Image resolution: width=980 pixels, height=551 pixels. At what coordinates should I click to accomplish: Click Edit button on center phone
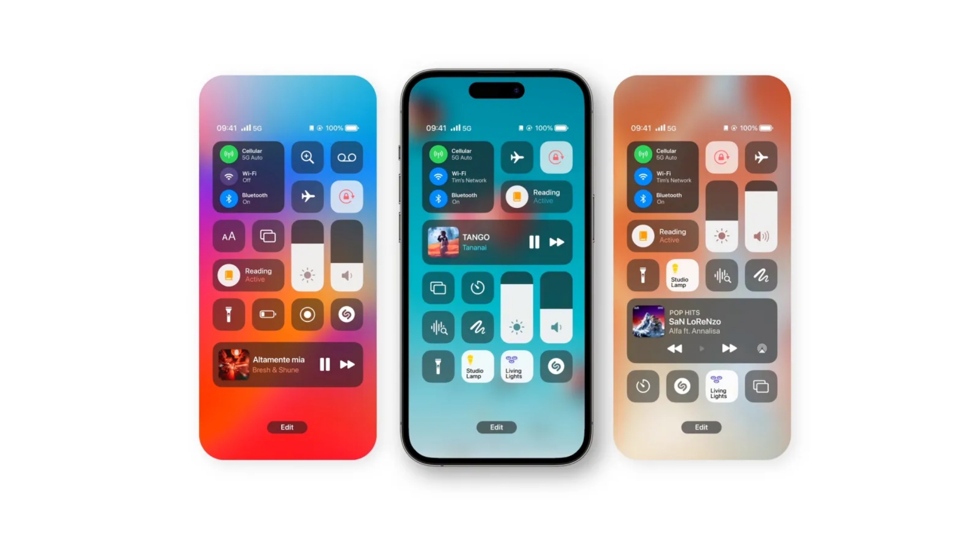pos(496,427)
